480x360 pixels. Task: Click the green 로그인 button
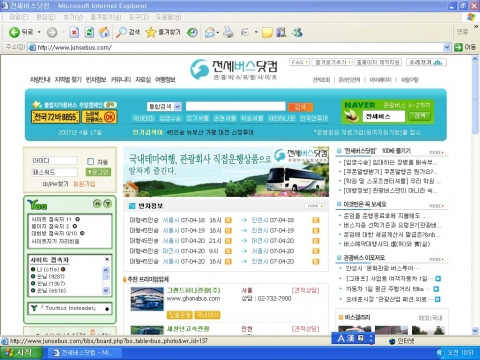98,172
